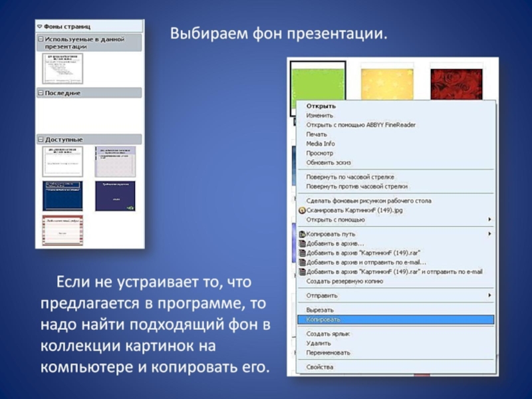The width and height of the screenshot is (532, 399).
Task: Click highlighted Копировать menu entry
Action: click(x=396, y=320)
